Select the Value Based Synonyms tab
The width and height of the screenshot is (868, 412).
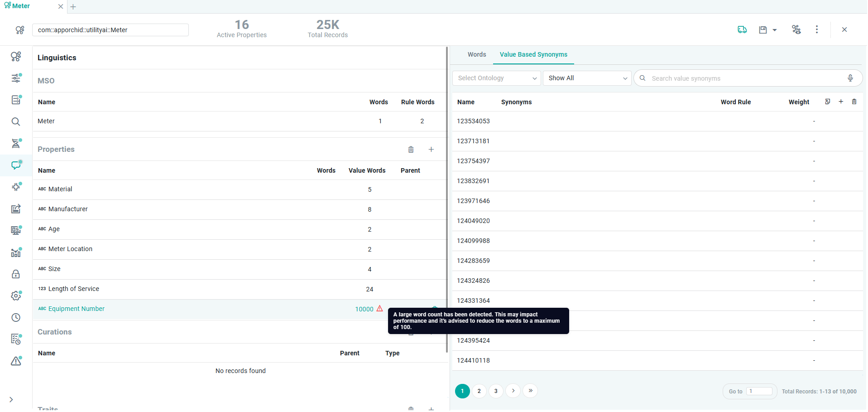(533, 54)
